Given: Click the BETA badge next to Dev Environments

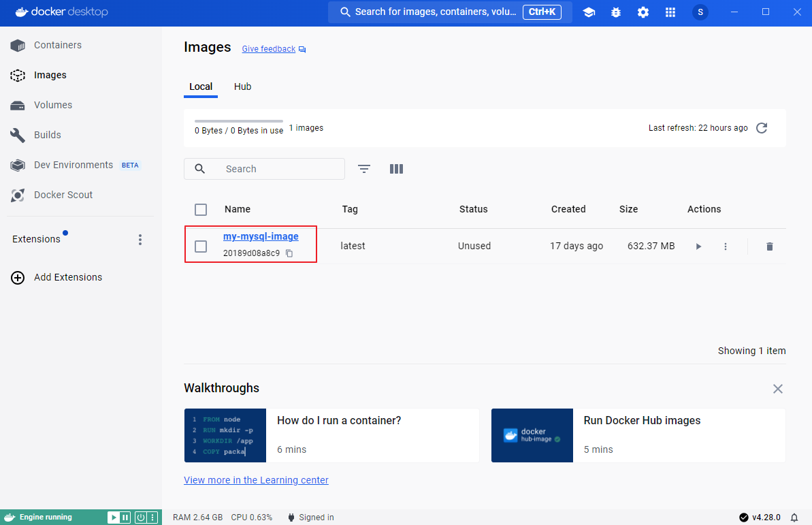Looking at the screenshot, I should [x=130, y=165].
